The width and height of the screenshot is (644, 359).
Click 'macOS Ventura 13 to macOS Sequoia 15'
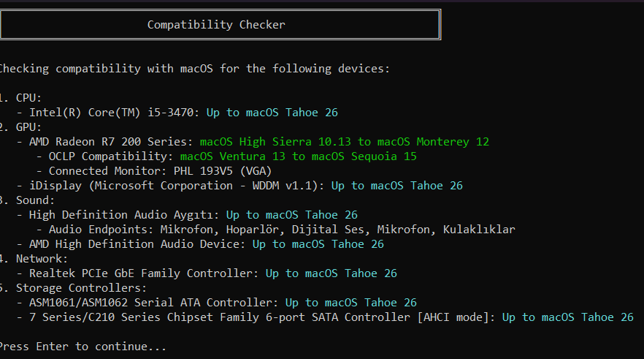click(299, 156)
